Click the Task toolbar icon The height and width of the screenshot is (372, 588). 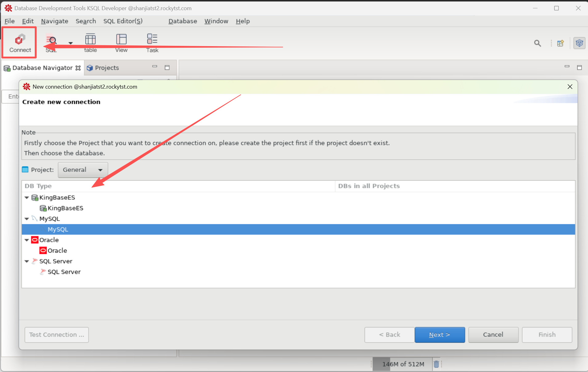[152, 43]
